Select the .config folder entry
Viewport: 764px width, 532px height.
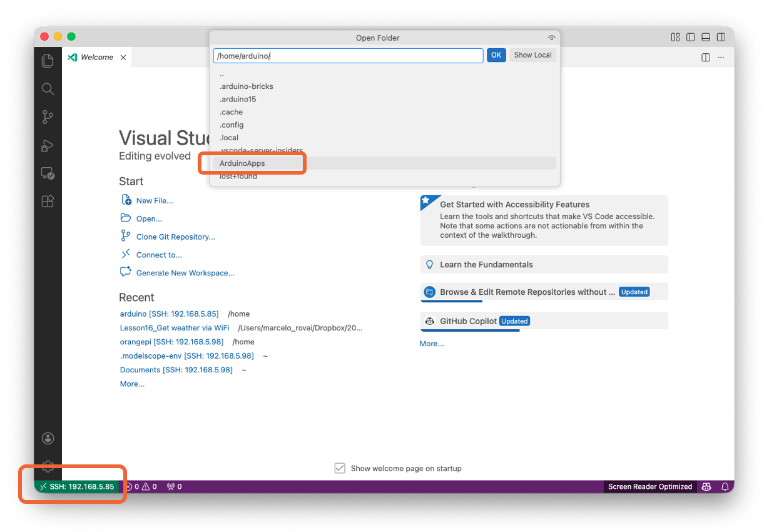[384, 125]
